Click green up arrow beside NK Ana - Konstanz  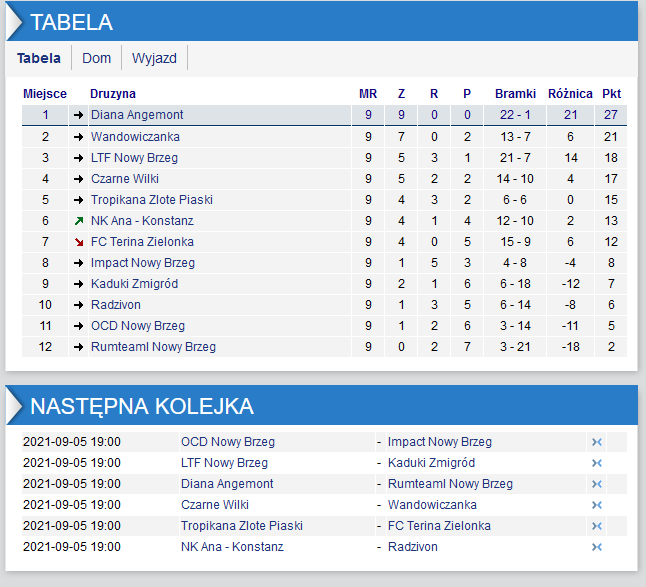(79, 221)
